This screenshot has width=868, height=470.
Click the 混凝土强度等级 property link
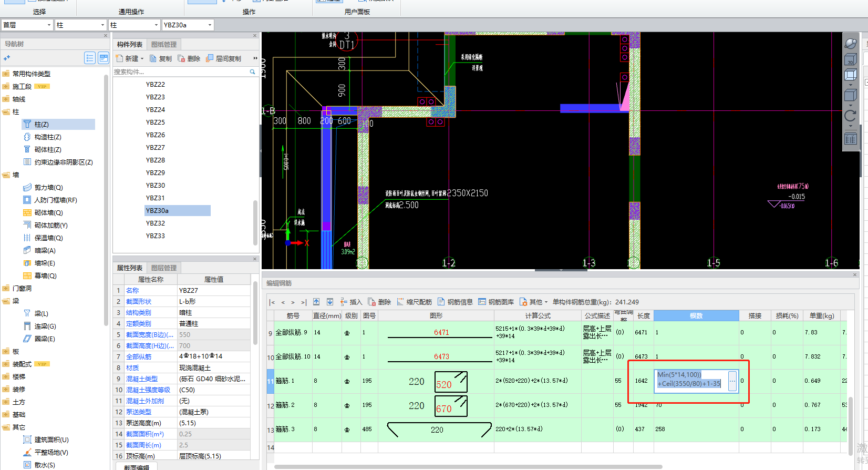(148, 390)
